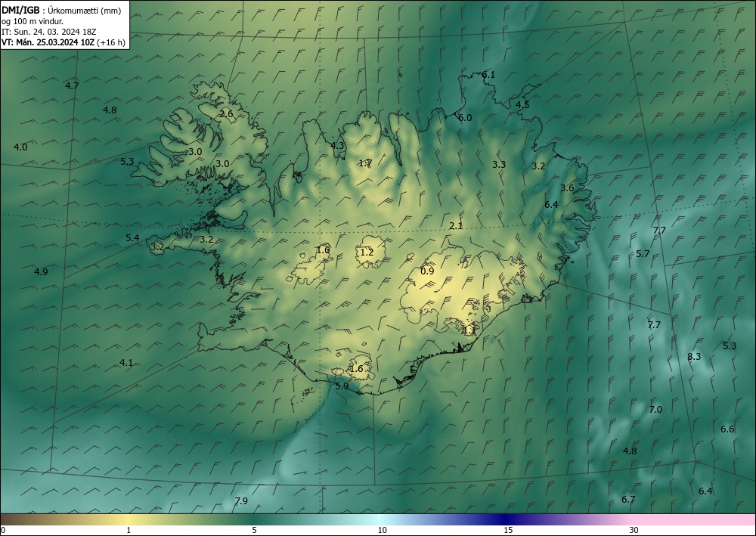Select the "og 100 m vindur." caption line
Image resolution: width=756 pixels, height=536 pixels.
point(33,21)
